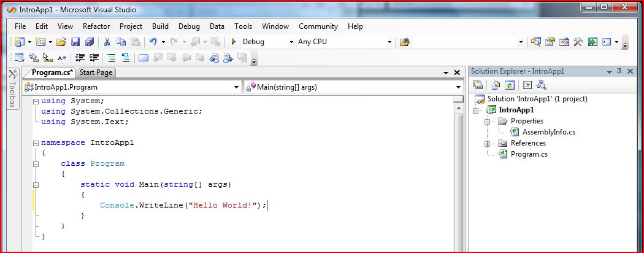Toggle Show All Files in Solution Explorer
Image resolution: width=644 pixels, height=253 pixels.
coord(496,85)
